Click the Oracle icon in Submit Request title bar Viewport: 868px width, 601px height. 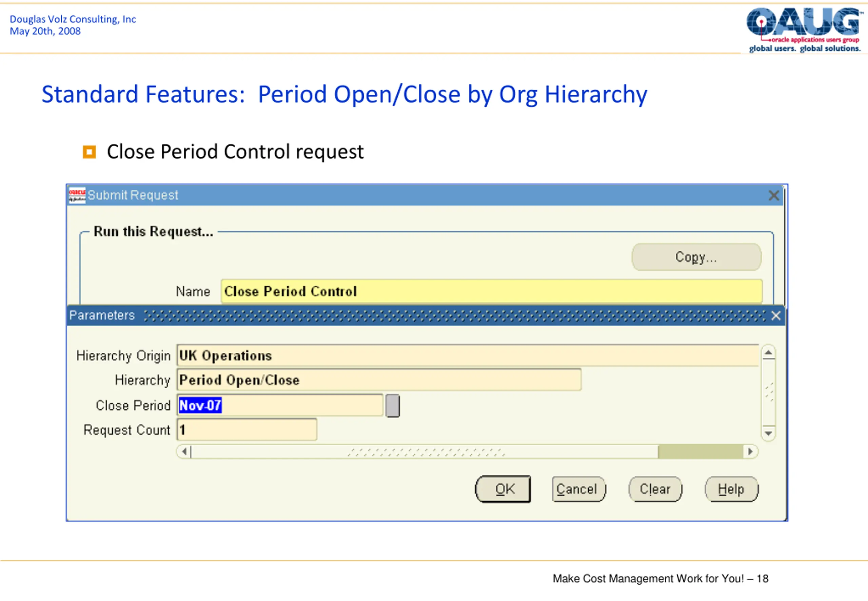pos(77,195)
